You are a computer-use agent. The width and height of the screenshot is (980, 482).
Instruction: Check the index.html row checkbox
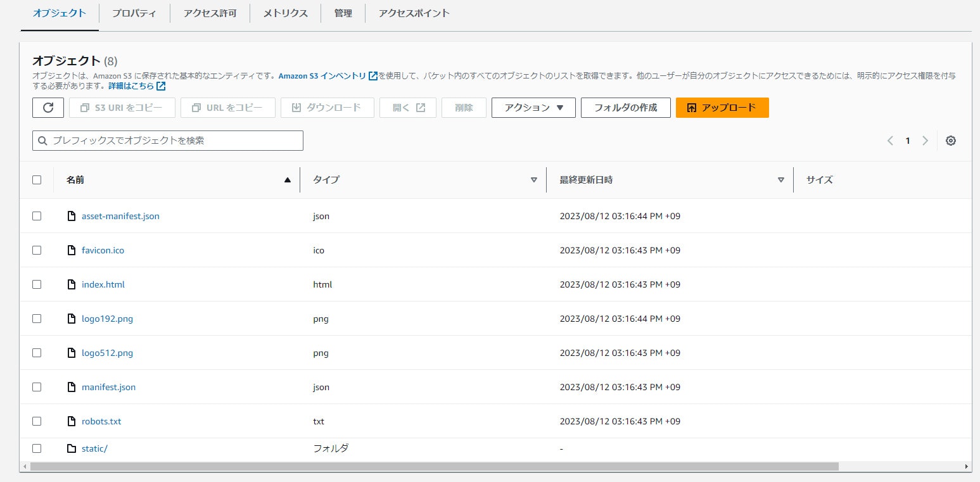tap(37, 284)
